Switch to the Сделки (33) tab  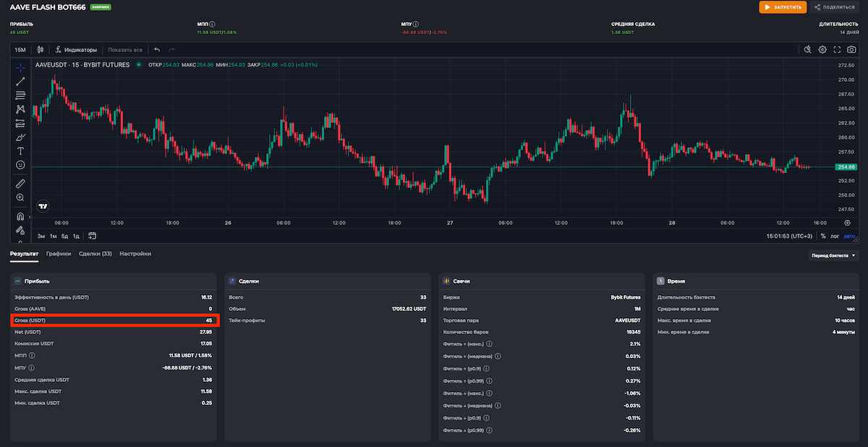(x=95, y=254)
